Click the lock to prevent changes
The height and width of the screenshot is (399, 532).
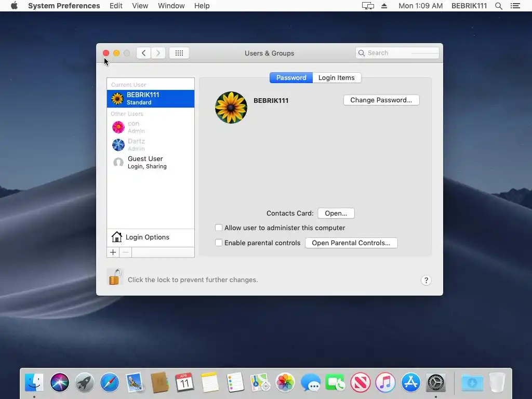point(115,277)
